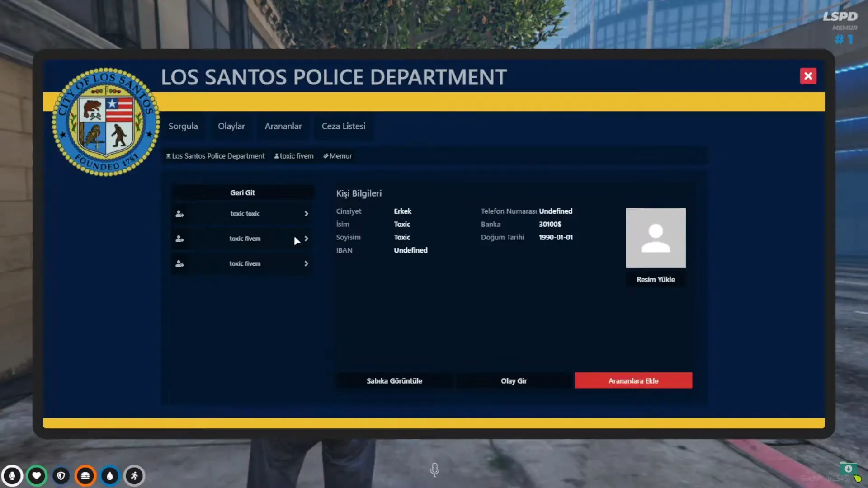The height and width of the screenshot is (488, 868).
Task: Go back using the Geri Git button
Action: pyautogui.click(x=242, y=193)
